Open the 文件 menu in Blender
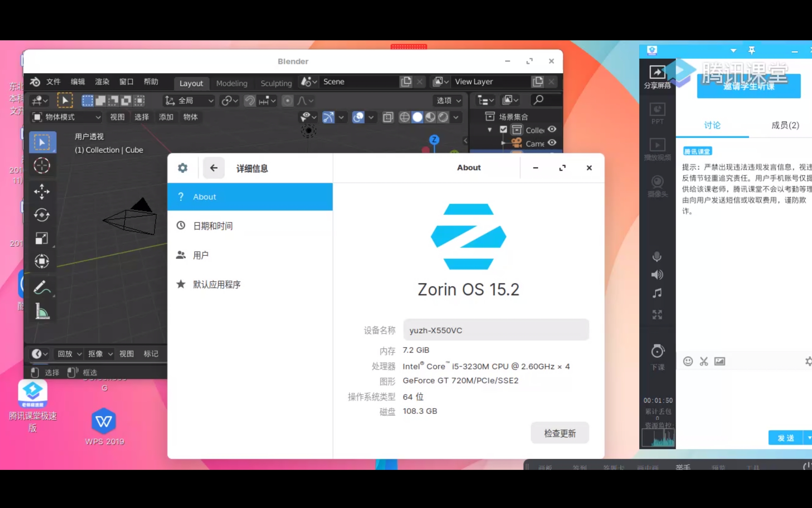The width and height of the screenshot is (812, 508). 53,82
